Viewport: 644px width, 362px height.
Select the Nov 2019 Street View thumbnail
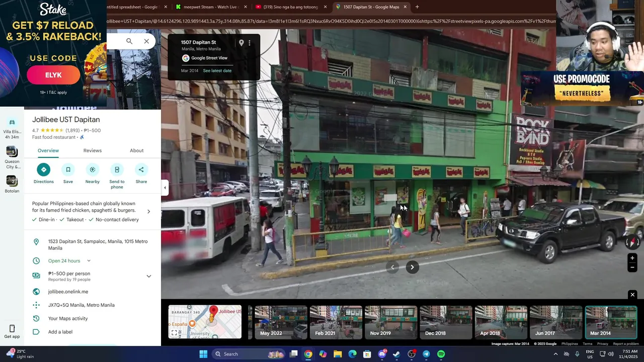coord(391,322)
